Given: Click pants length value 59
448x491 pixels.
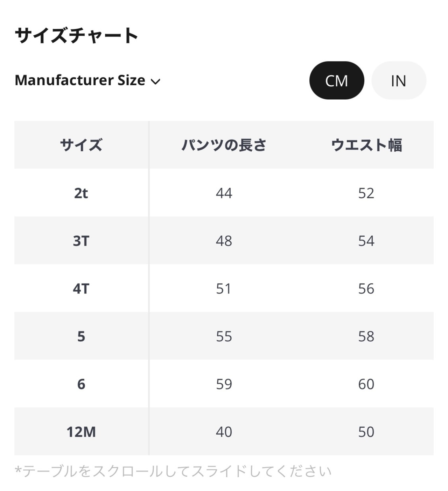Looking at the screenshot, I should point(224,384).
